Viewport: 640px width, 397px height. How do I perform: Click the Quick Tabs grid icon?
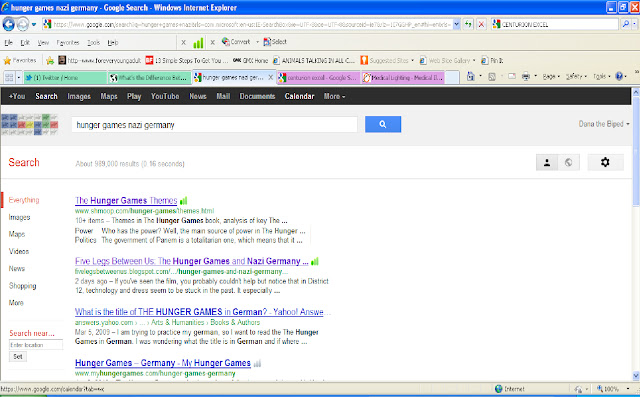[9, 77]
